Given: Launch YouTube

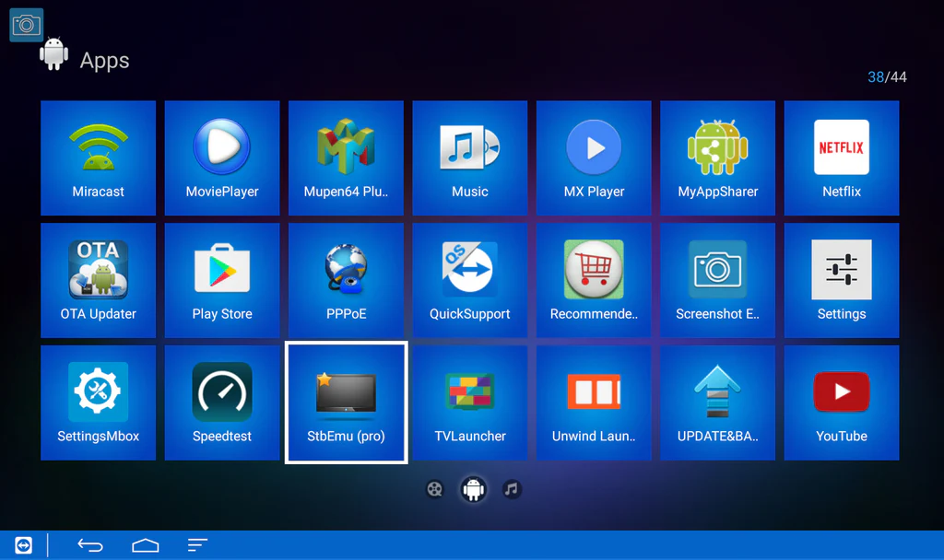Looking at the screenshot, I should click(x=841, y=402).
